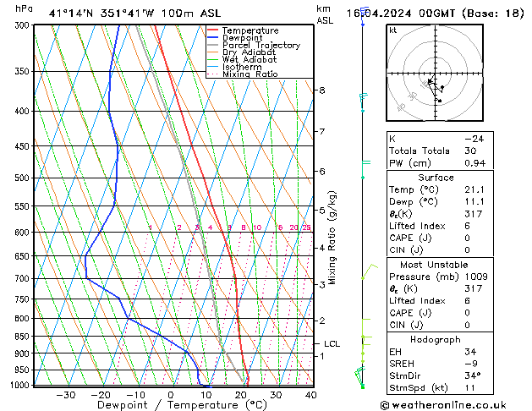
Task: Click the weatheronline.co.uk copyright text
Action: coord(443,405)
